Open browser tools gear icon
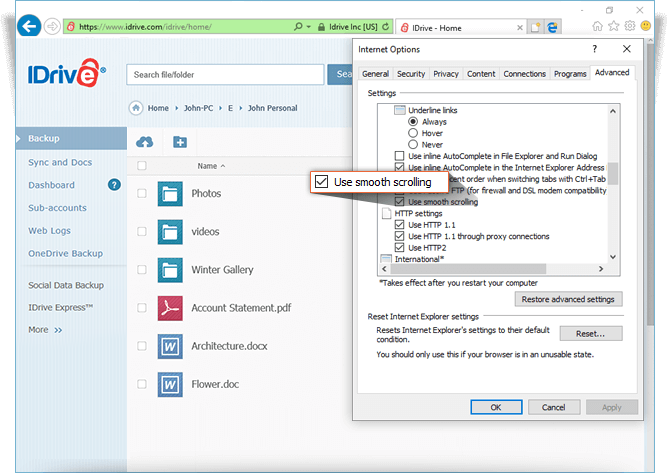Screen dimensions: 667x473 point(630,26)
